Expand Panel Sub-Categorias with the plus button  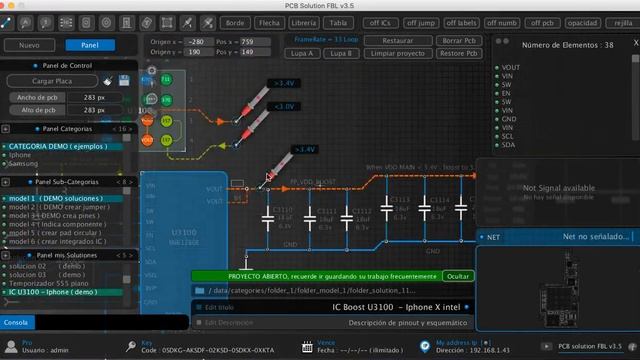tap(6, 182)
